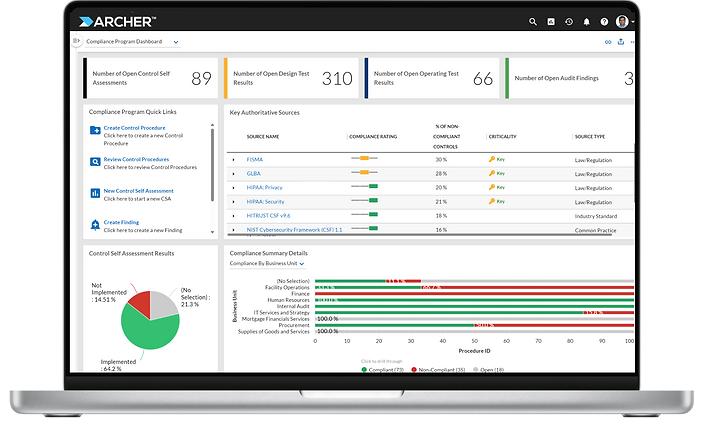Expand the HIPAA: Security row arrow
This screenshot has width=704, height=444.
(x=233, y=202)
